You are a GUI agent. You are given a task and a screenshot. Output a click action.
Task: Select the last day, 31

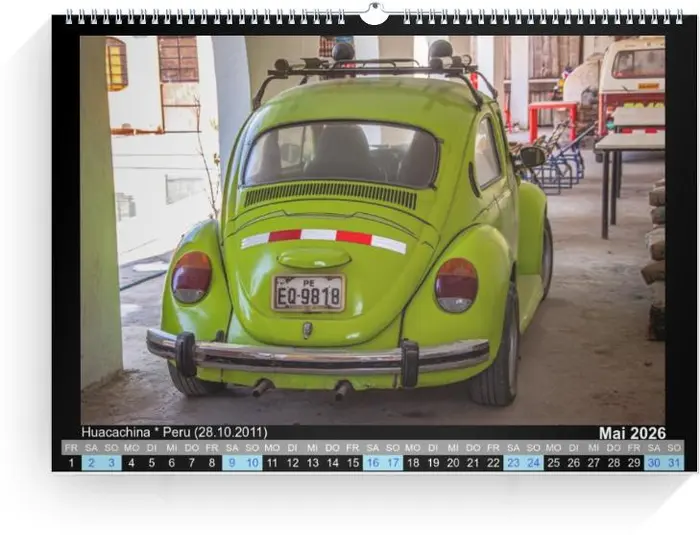tap(674, 463)
